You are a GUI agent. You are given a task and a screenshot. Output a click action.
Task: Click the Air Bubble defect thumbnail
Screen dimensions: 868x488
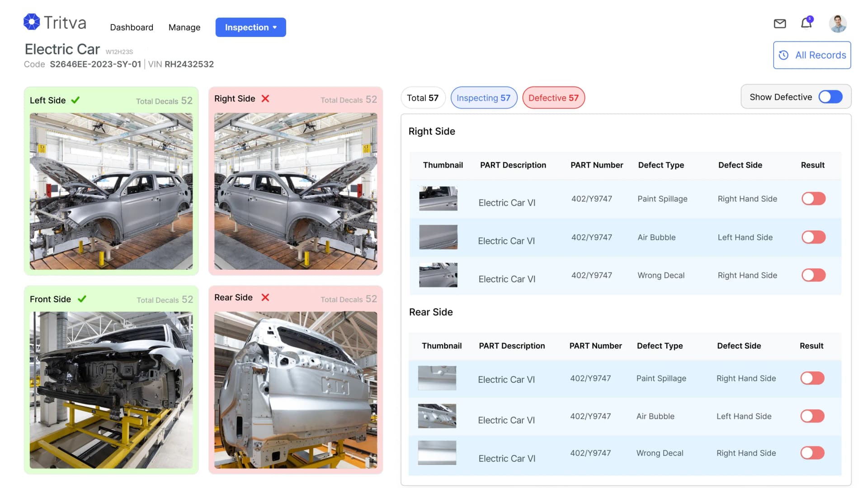pyautogui.click(x=438, y=237)
